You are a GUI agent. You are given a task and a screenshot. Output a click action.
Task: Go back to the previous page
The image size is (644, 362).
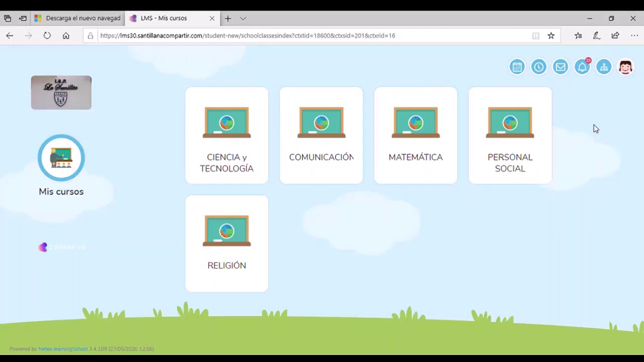point(10,36)
